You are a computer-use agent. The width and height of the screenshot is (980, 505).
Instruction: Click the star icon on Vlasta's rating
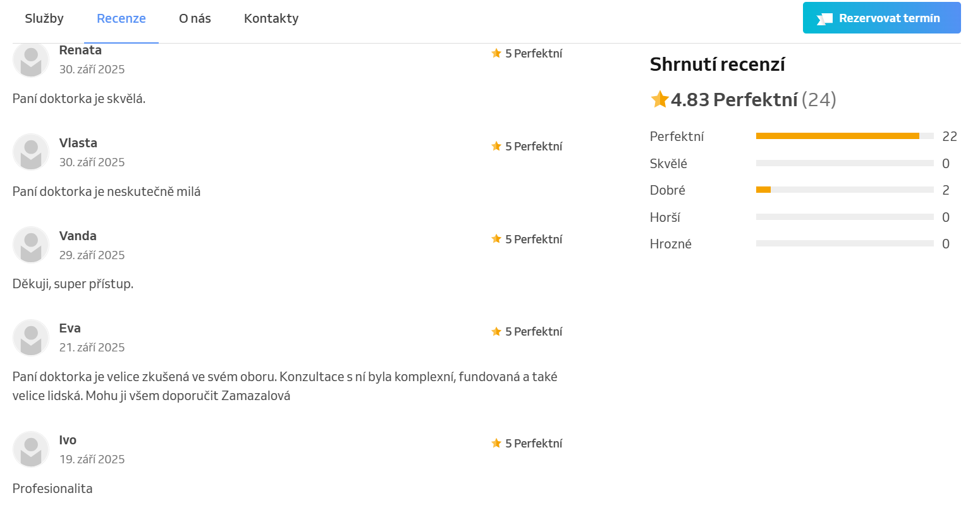click(x=496, y=147)
